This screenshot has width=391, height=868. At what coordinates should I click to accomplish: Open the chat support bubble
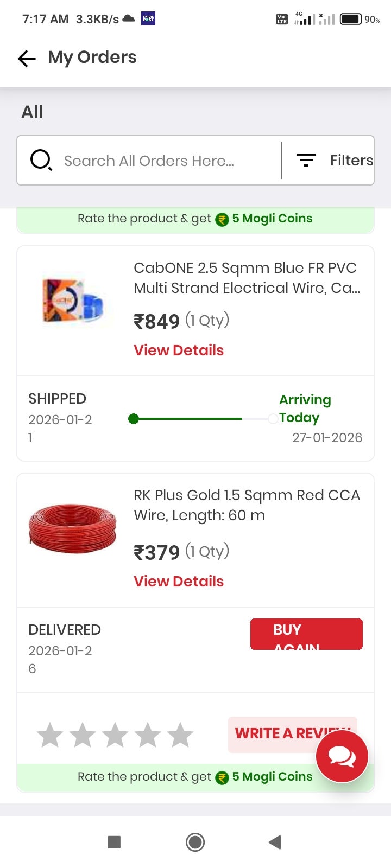(x=342, y=756)
